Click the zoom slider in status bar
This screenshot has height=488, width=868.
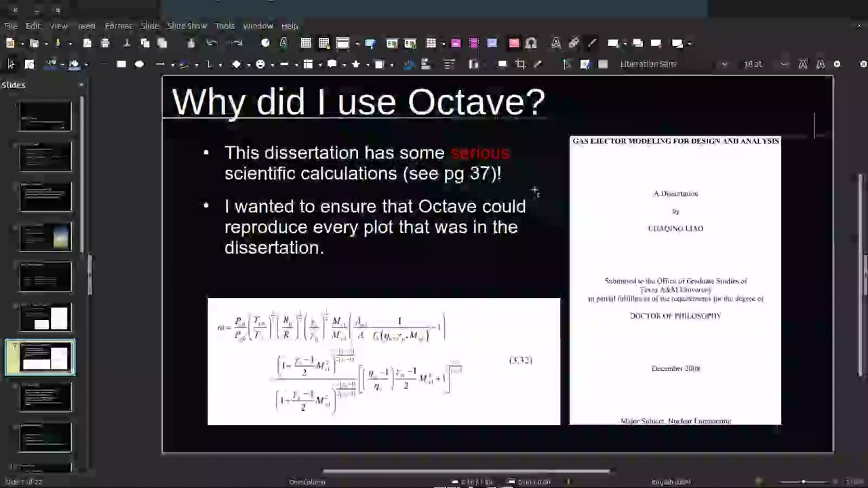(804, 481)
